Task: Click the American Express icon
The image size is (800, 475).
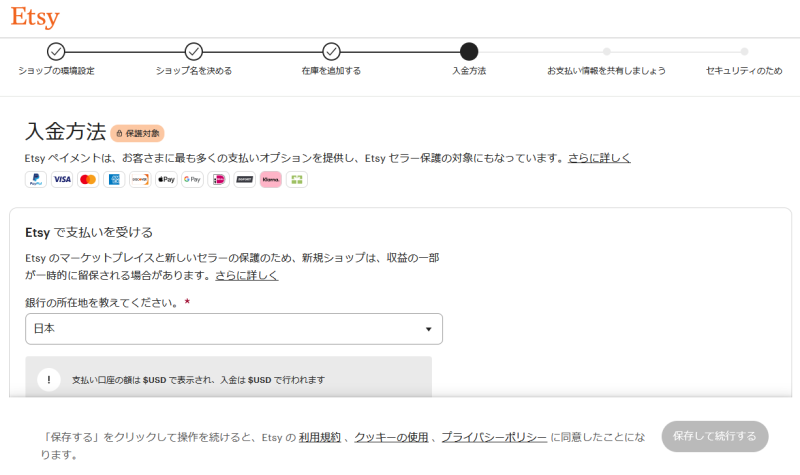Action: point(114,180)
